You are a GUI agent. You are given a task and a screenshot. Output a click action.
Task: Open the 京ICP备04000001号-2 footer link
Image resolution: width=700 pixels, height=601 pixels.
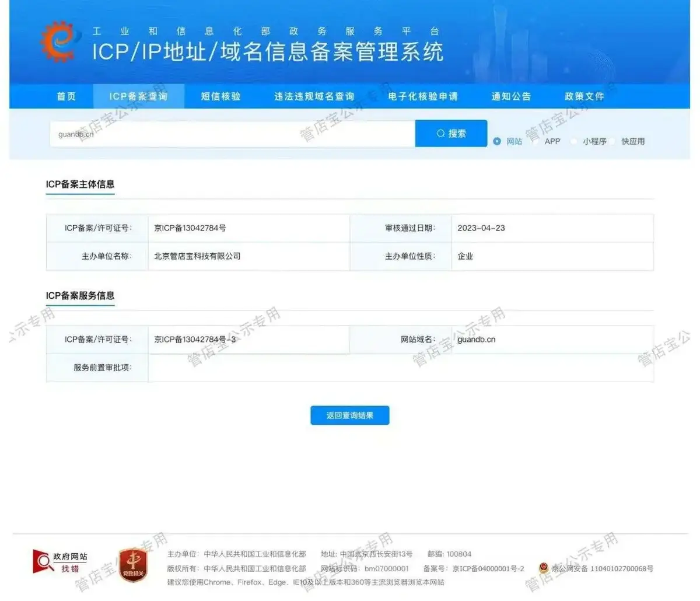488,568
